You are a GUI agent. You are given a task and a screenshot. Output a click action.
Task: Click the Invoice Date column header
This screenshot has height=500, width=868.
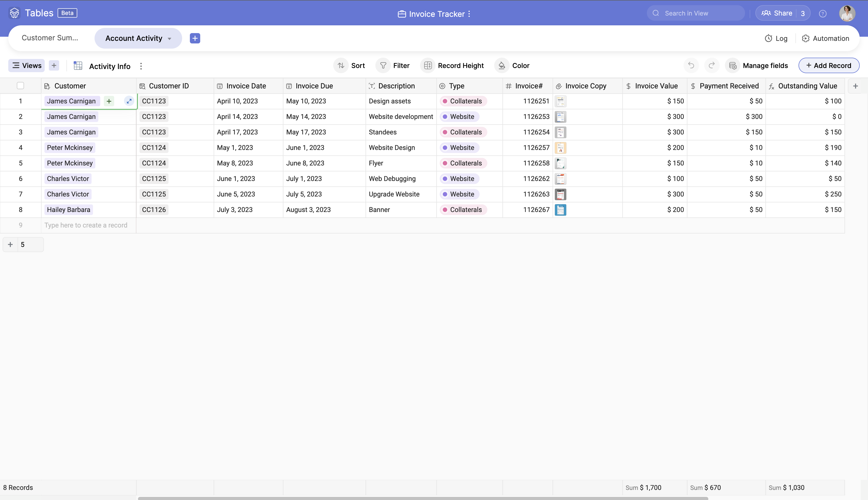click(x=249, y=86)
